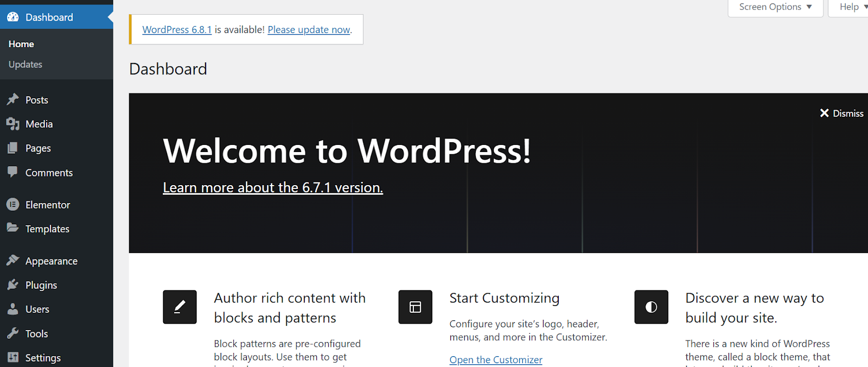Viewport: 868px width, 367px height.
Task: Click the Dashboard gauge icon
Action: 13,17
